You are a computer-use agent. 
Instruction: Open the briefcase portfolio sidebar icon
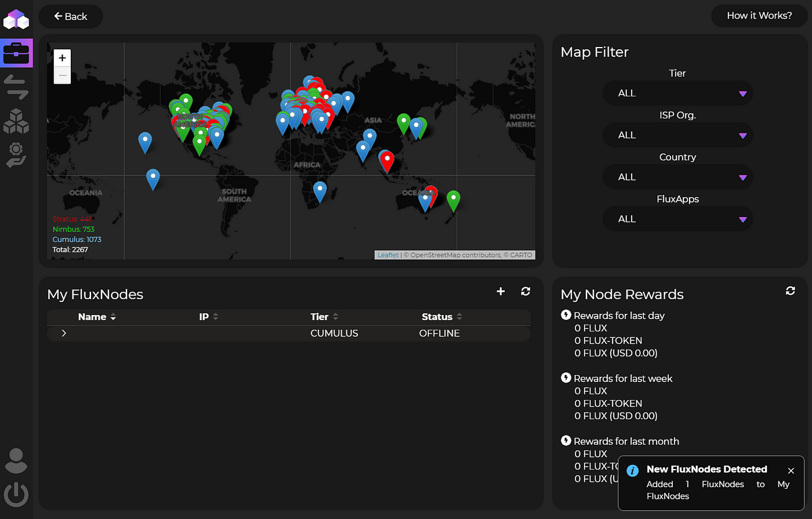pos(16,53)
